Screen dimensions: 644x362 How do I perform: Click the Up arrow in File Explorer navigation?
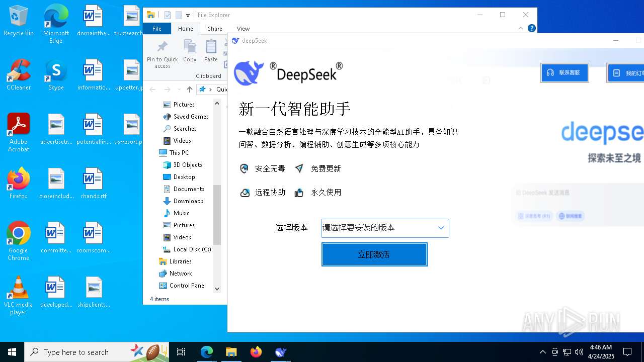pos(189,89)
